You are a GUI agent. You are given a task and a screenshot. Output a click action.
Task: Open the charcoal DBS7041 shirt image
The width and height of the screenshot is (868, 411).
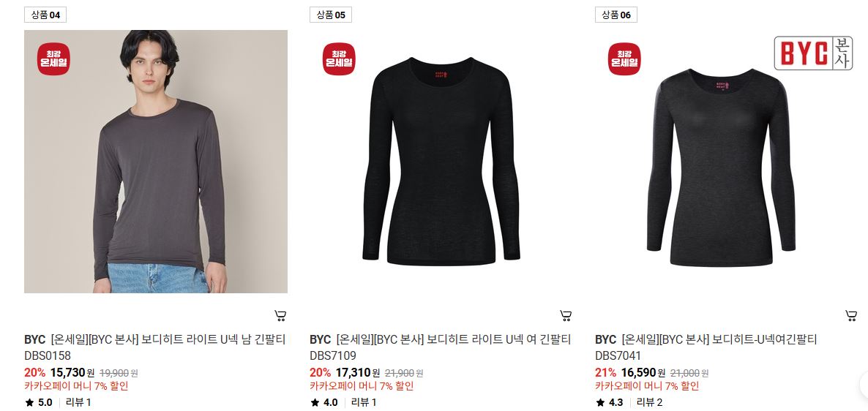coord(727,162)
